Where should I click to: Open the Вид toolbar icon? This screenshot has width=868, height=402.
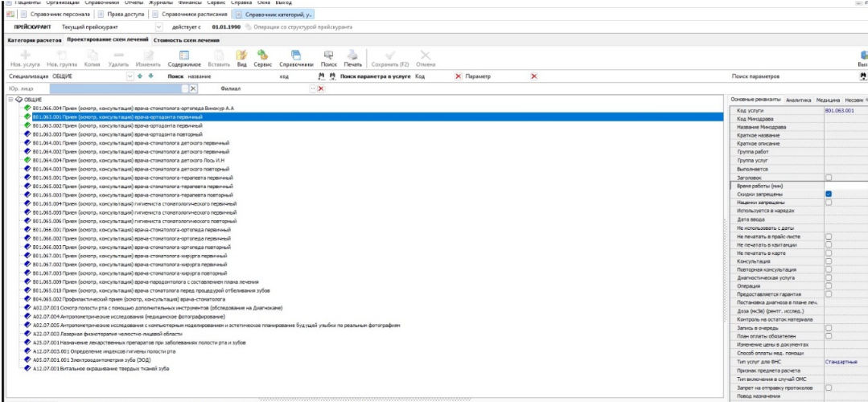[241, 59]
